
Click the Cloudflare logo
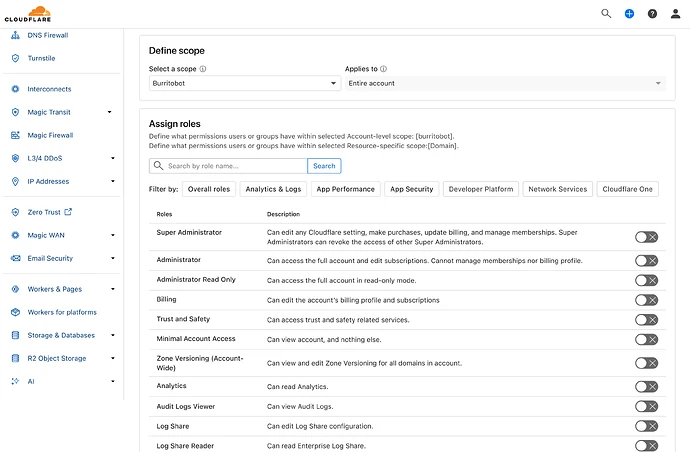[28, 14]
